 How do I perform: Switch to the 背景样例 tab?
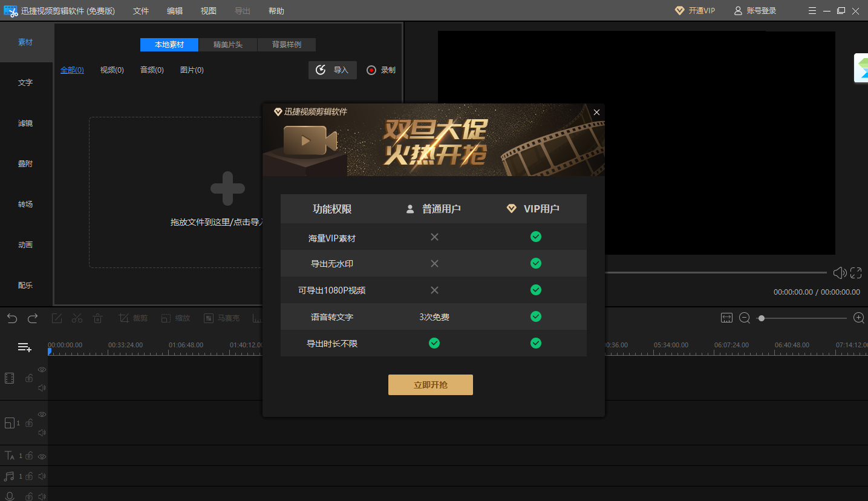pyautogui.click(x=287, y=45)
